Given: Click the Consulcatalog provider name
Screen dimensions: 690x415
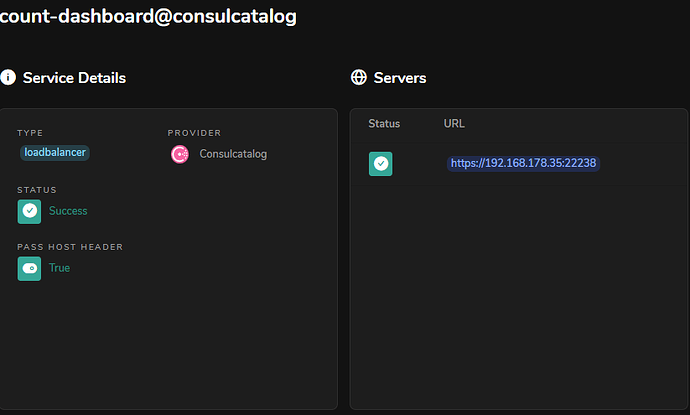Looking at the screenshot, I should [233, 154].
